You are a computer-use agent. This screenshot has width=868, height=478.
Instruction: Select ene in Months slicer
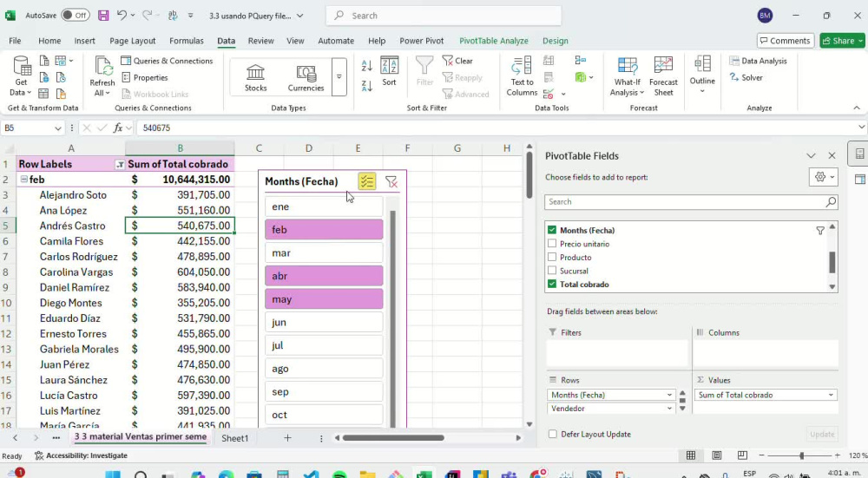click(x=324, y=206)
